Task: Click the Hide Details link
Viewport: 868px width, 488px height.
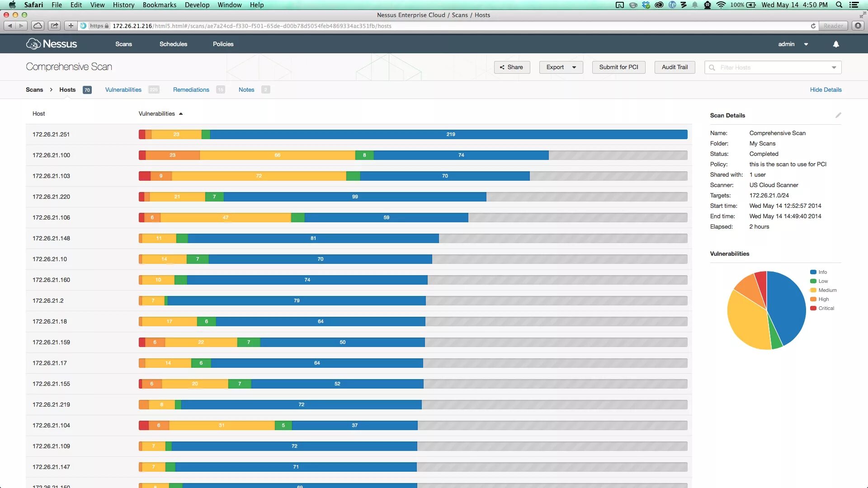Action: pyautogui.click(x=826, y=89)
